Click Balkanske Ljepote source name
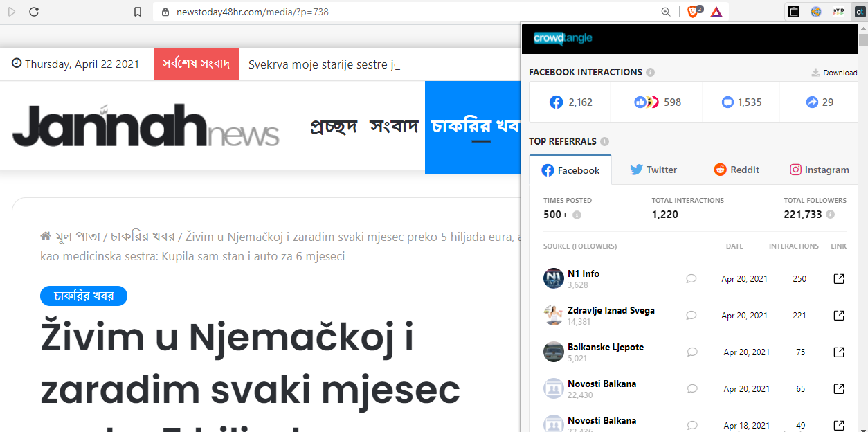Image resolution: width=868 pixels, height=432 pixels. 606,347
